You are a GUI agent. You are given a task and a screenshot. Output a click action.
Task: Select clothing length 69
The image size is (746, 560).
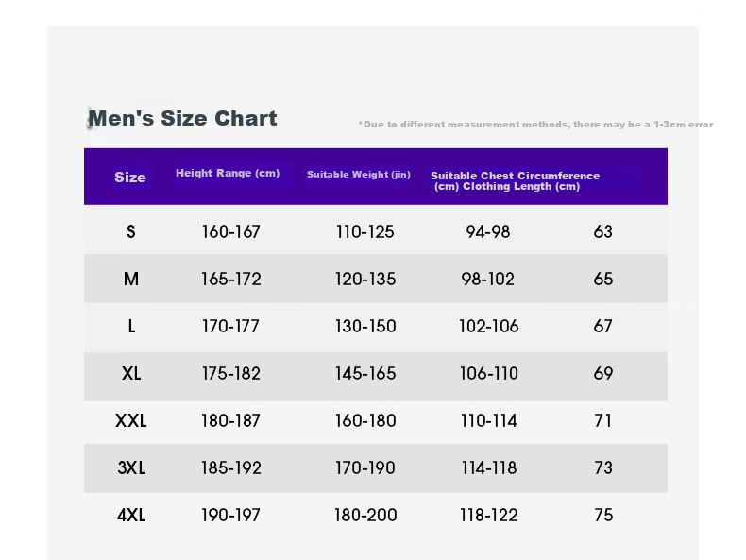tap(602, 374)
